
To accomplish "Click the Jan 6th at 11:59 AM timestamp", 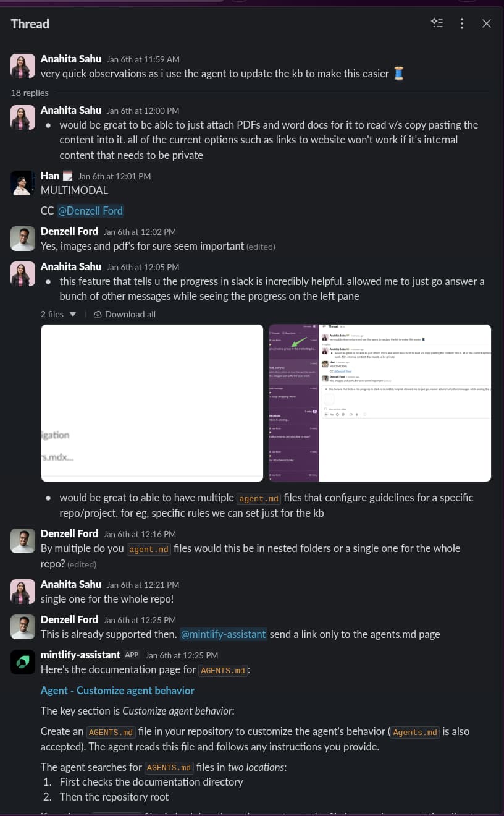I will [x=143, y=59].
